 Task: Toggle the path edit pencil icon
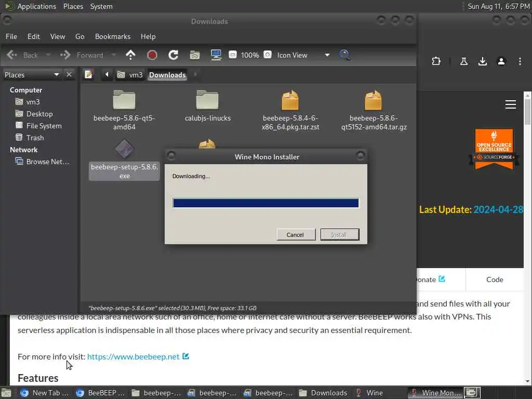(x=88, y=74)
